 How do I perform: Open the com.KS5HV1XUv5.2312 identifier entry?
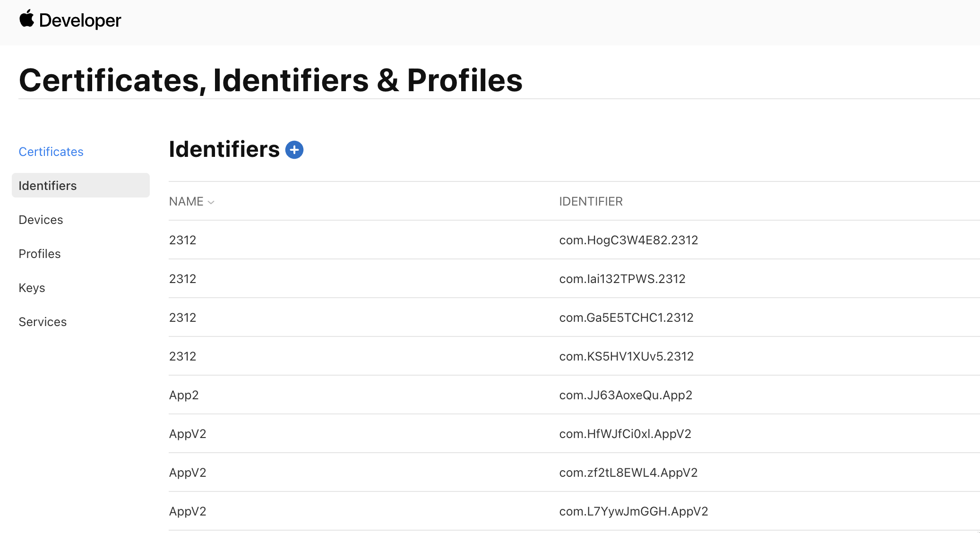pos(574,356)
